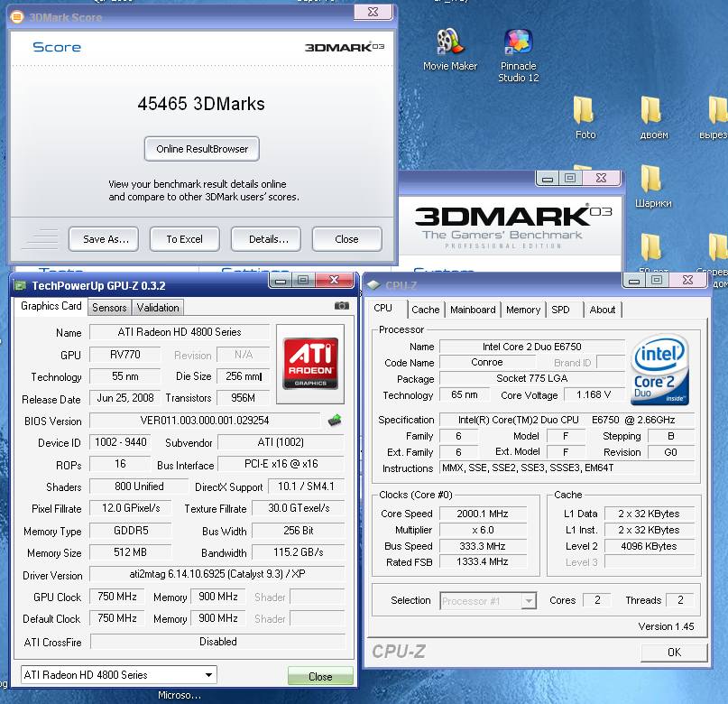Click the Driver Version field in GPU-Z

(x=217, y=574)
